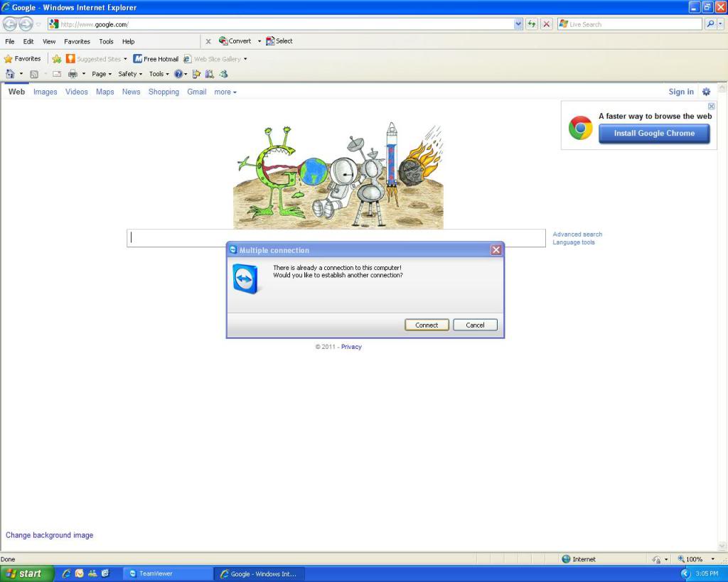The image size is (728, 582).
Task: Switch to TeamViewer taskbar button
Action: [x=168, y=574]
